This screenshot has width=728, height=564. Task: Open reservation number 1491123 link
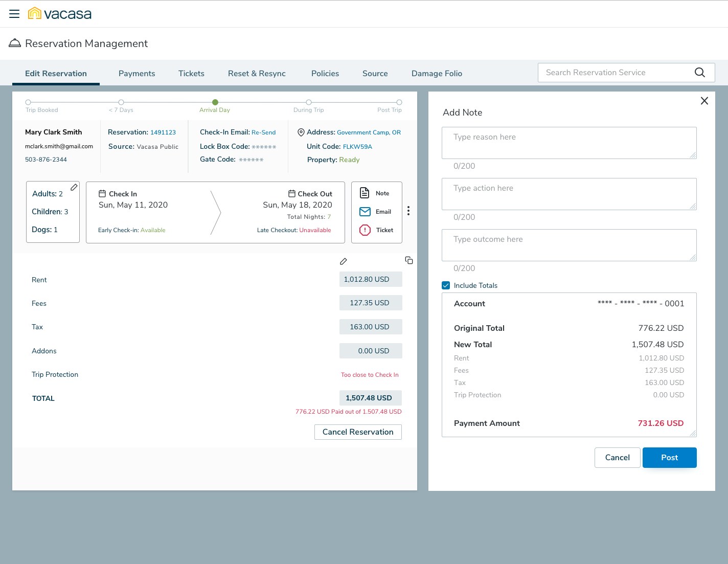click(x=163, y=132)
